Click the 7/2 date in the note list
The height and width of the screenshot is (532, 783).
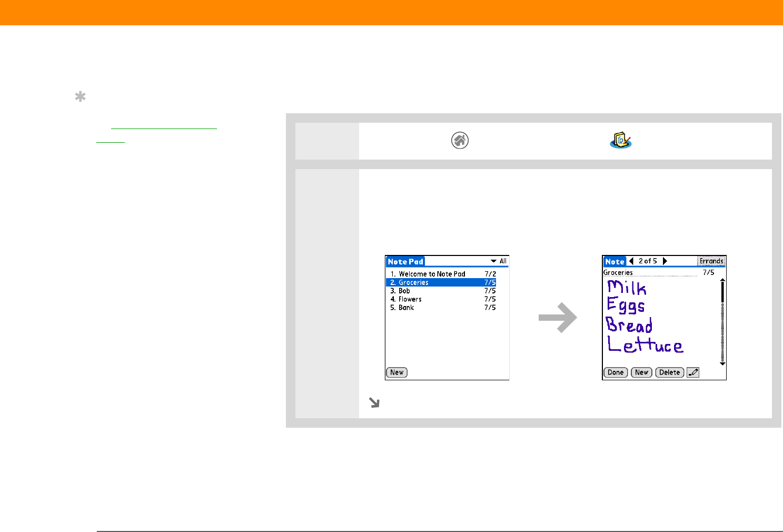(490, 274)
